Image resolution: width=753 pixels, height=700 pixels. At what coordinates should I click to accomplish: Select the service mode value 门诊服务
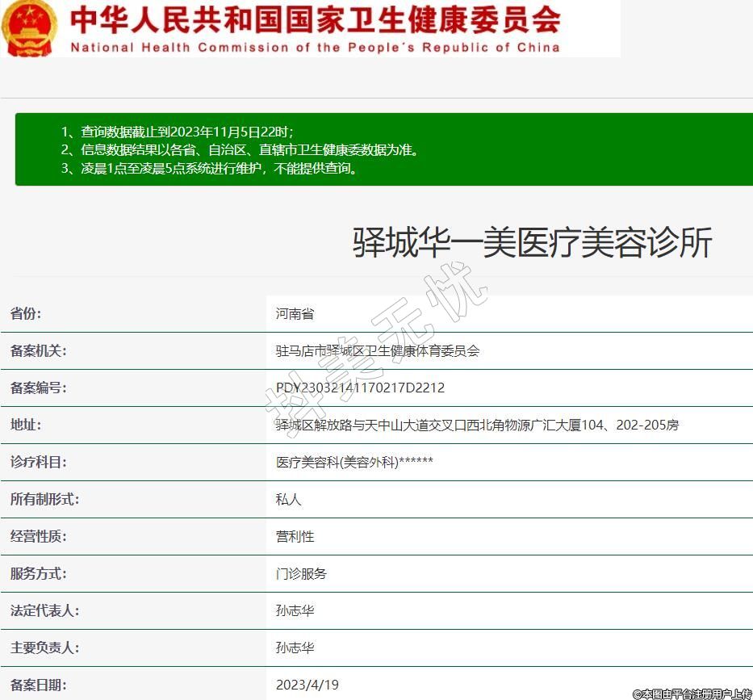click(x=301, y=573)
